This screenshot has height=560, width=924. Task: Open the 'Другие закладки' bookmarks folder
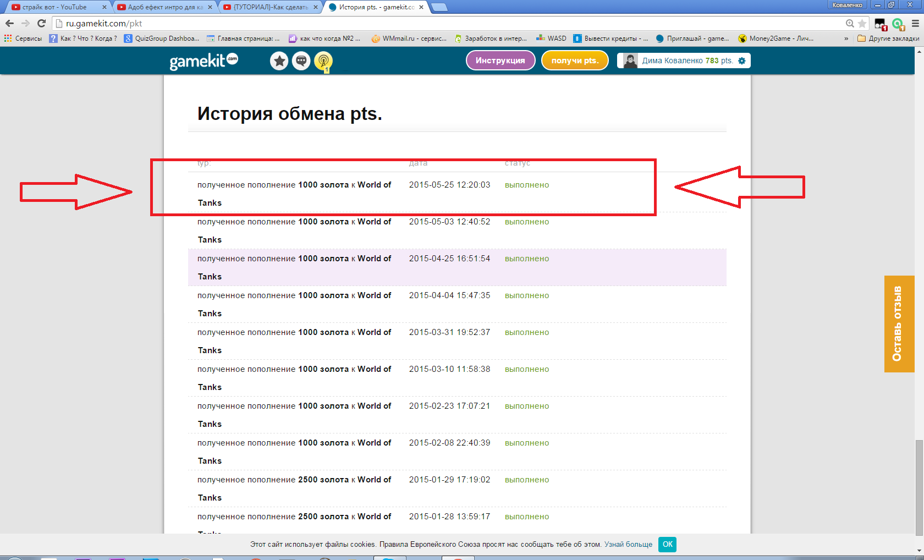pyautogui.click(x=888, y=39)
